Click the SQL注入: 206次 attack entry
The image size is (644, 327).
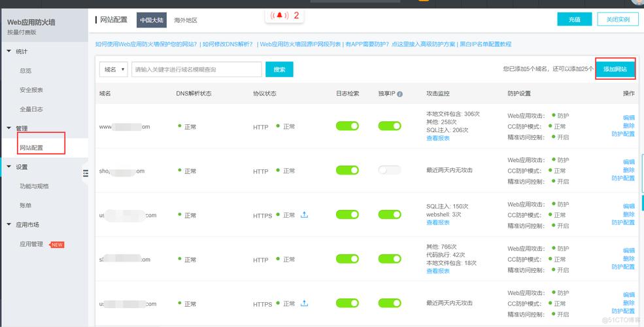447,130
